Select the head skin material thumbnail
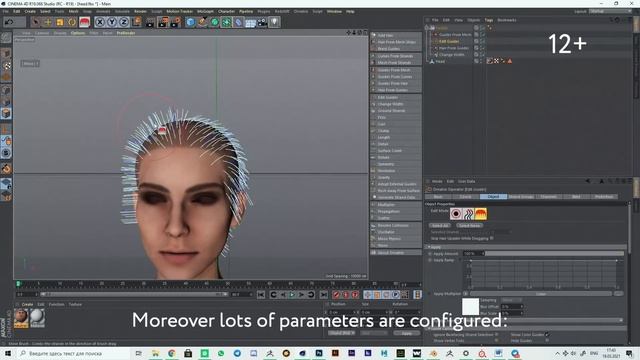 pos(21,317)
